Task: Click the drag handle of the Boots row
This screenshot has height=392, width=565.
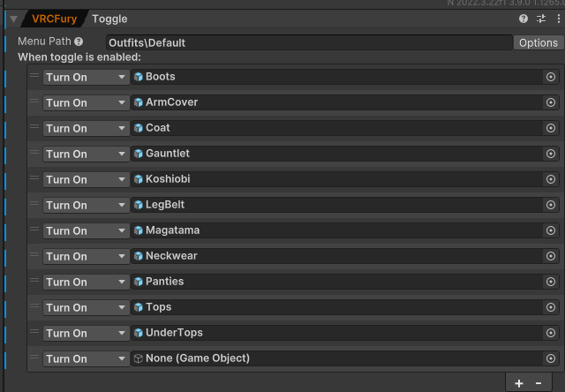Action: (34, 75)
